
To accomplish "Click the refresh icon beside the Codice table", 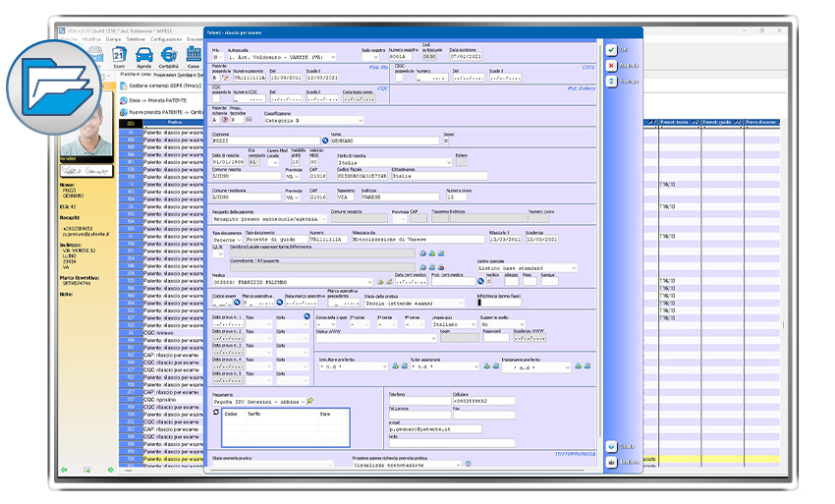I will pyautogui.click(x=216, y=414).
